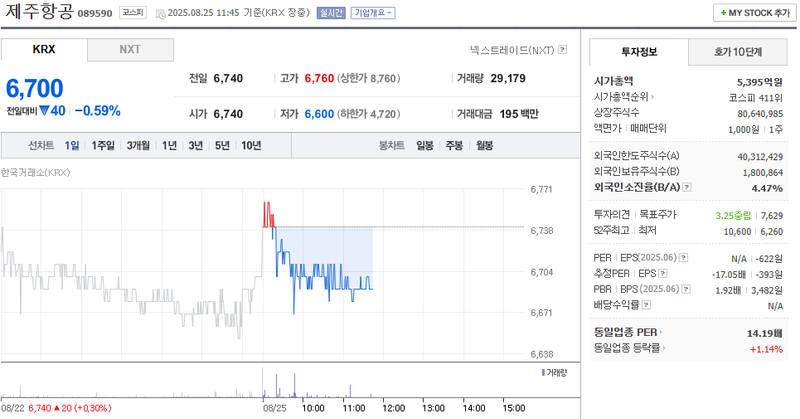Image resolution: width=800 pixels, height=419 pixels.
Task: Open the help icon beside 외국인소진율(B/A)
Action: tap(687, 187)
